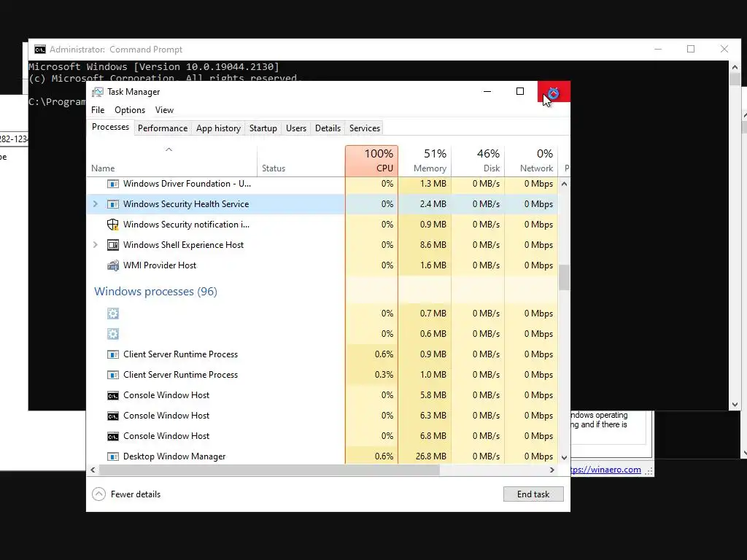747x560 pixels.
Task: Switch to the Users tab
Action: [296, 128]
